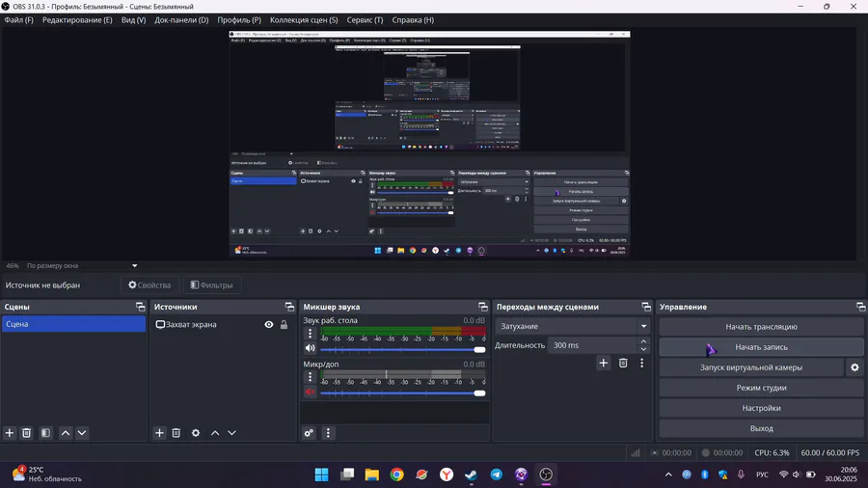Open Док-панели (D) menu
This screenshot has width=868, height=488.
(x=181, y=20)
